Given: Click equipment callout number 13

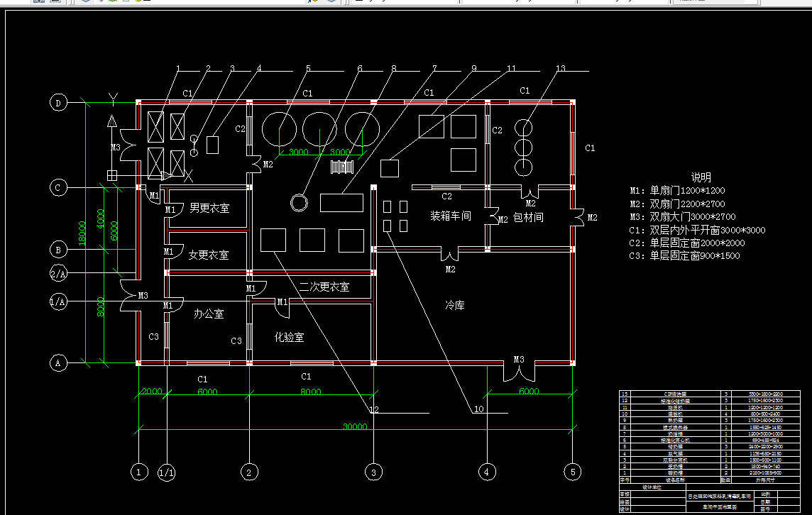Looking at the screenshot, I should coord(560,68).
